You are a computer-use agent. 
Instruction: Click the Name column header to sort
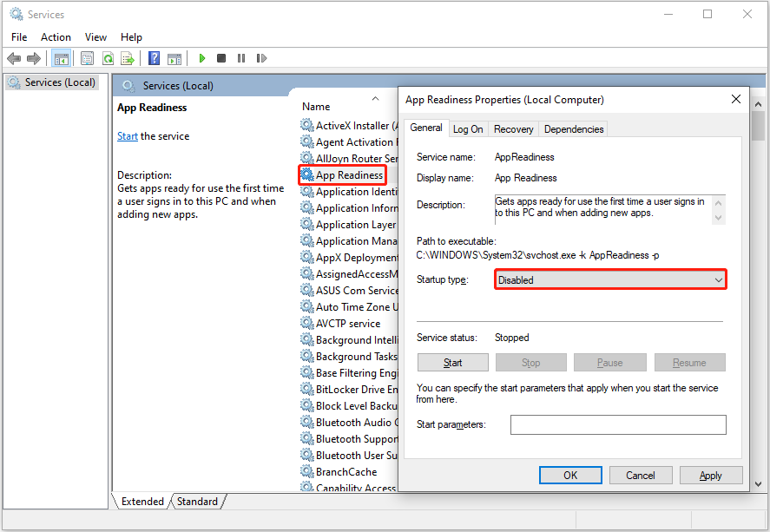coord(317,107)
